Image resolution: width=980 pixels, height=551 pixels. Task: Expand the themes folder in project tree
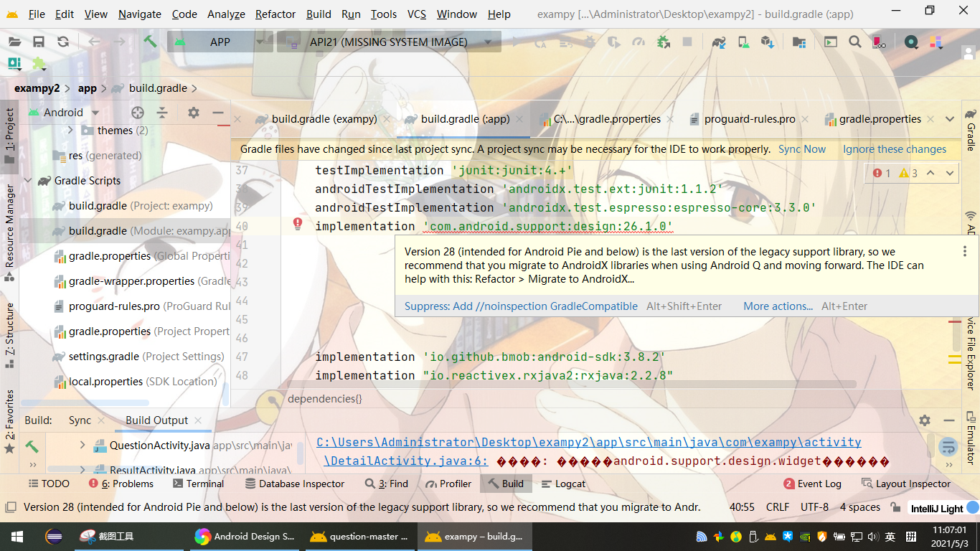coord(71,131)
